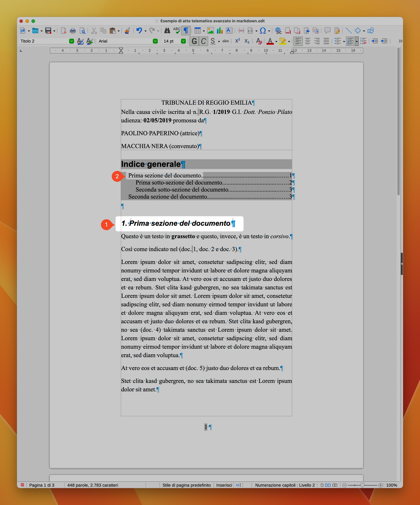Create a new style from selection

click(x=90, y=41)
